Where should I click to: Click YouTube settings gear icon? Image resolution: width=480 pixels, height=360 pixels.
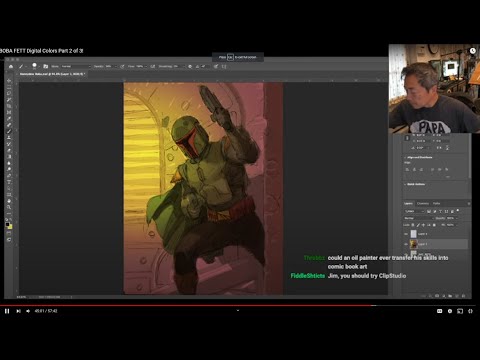point(450,311)
